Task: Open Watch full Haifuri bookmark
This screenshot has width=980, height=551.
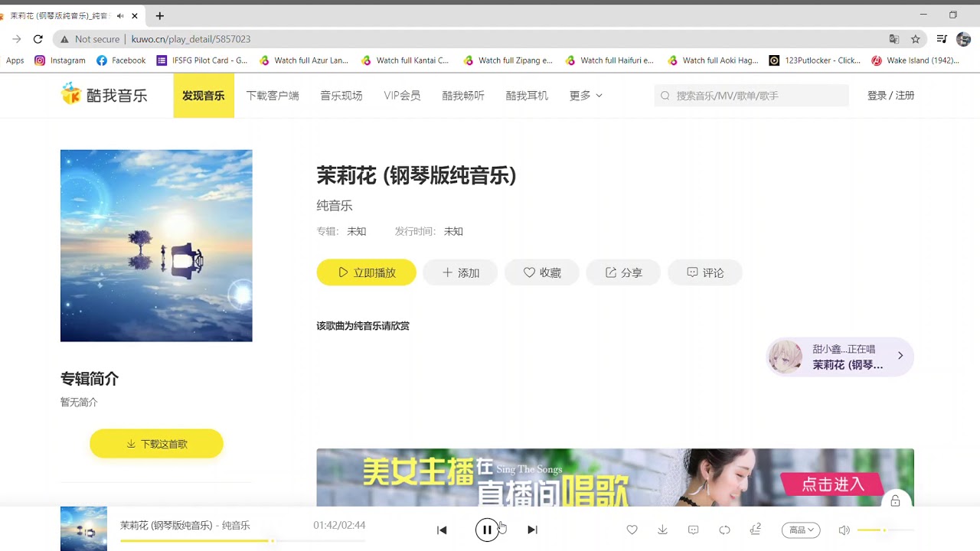Action: [x=609, y=60]
